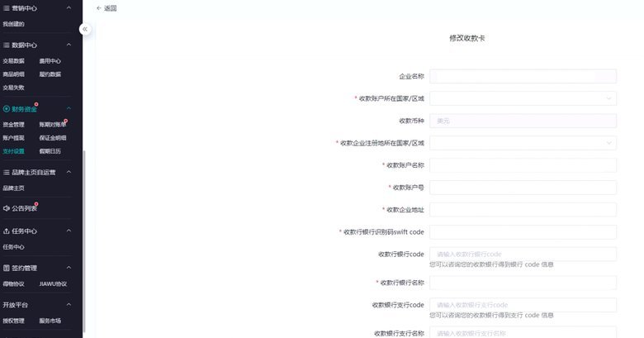This screenshot has width=644, height=338.
Task: Click the 收款企业地址 input field
Action: (x=523, y=210)
